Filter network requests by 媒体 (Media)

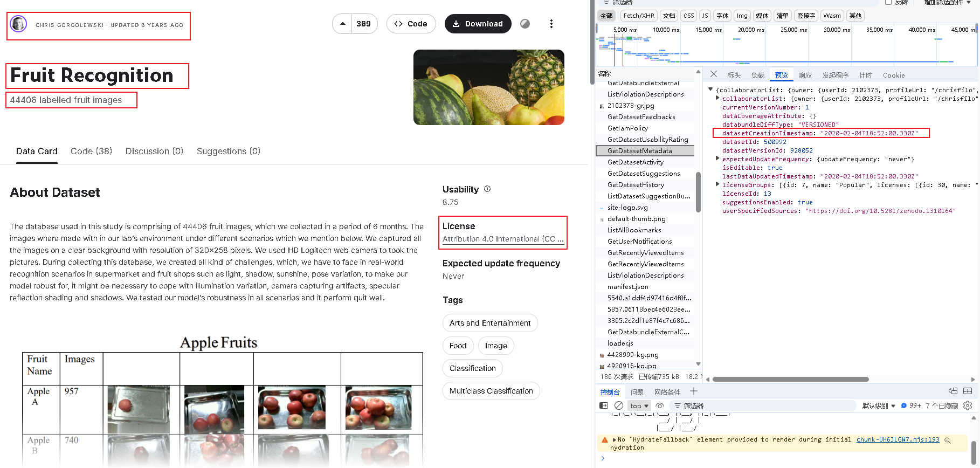[762, 16]
